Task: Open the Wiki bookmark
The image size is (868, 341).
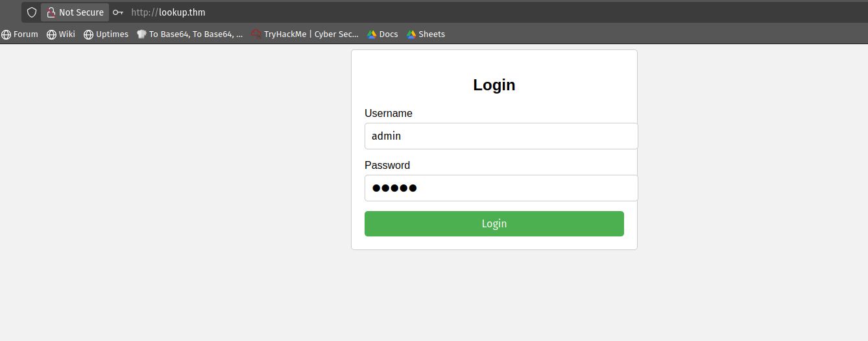Action: [67, 34]
